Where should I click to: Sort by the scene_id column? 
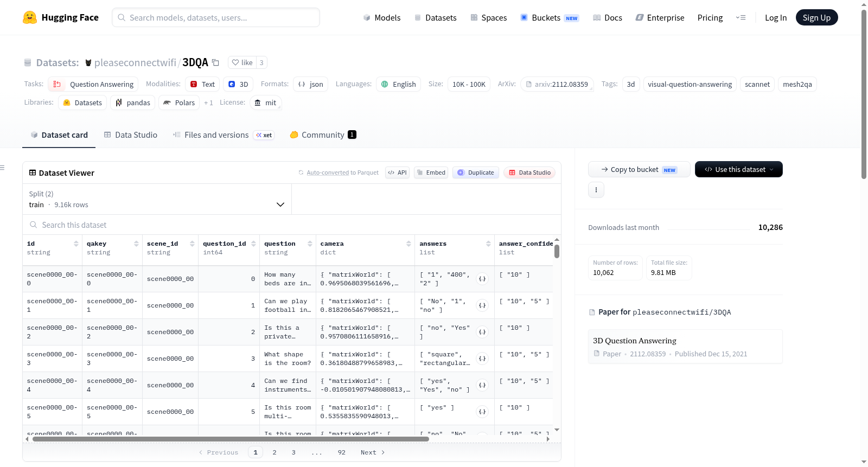click(x=192, y=244)
